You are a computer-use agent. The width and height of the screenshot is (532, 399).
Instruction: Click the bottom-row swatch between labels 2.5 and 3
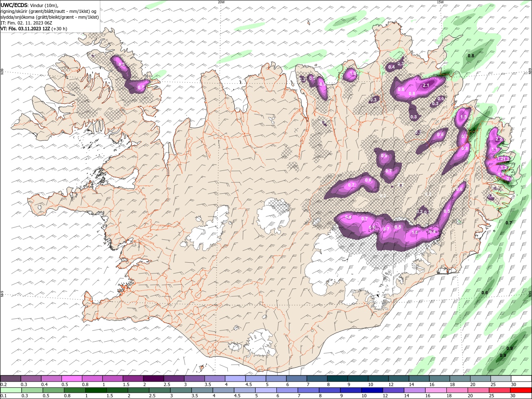point(159,390)
